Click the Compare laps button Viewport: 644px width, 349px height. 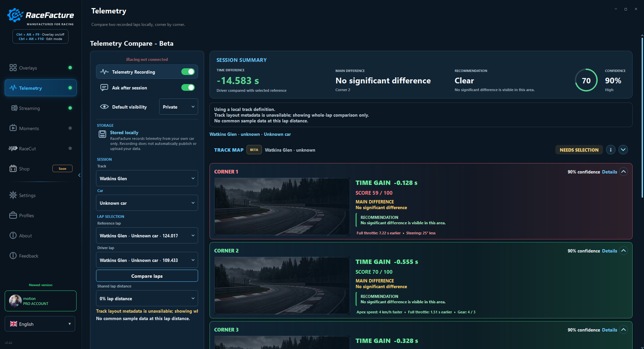pos(147,276)
